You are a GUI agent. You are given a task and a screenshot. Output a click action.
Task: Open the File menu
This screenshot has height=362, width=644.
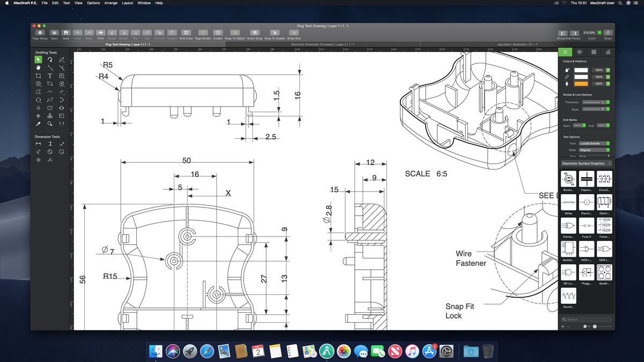point(45,3)
